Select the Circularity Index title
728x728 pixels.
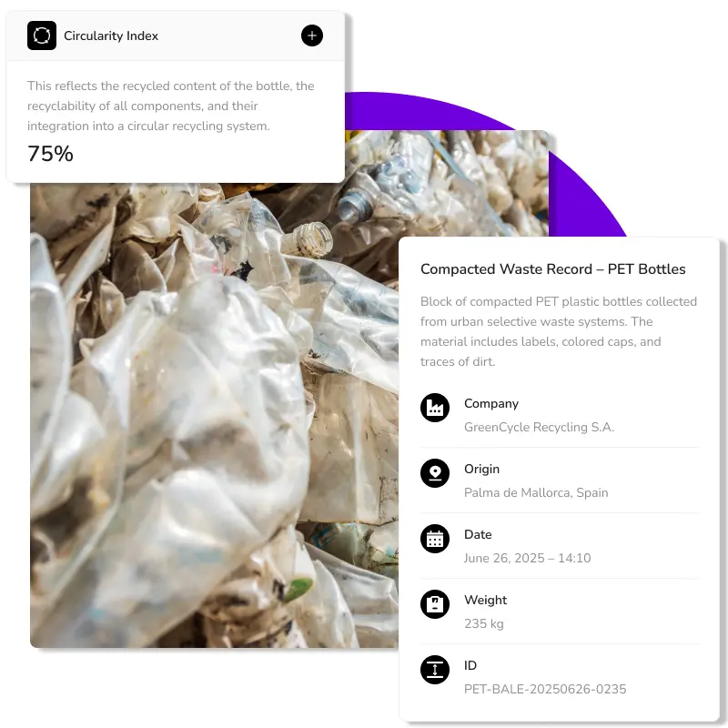111,35
